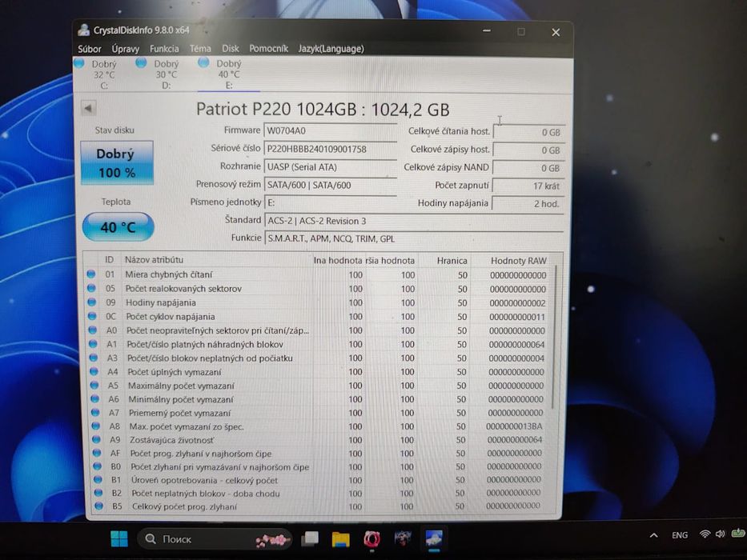The image size is (747, 560).
Task: Click the status icon of attribute B5
Action: click(x=98, y=506)
